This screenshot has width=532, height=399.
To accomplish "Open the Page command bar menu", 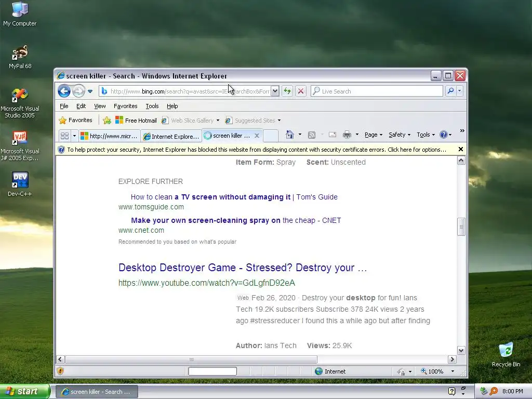I will click(x=373, y=135).
